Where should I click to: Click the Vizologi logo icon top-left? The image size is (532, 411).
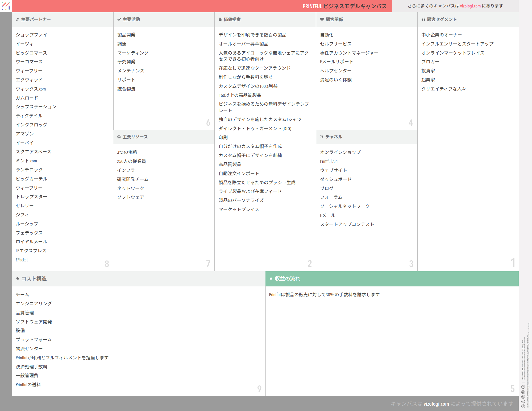6,6
